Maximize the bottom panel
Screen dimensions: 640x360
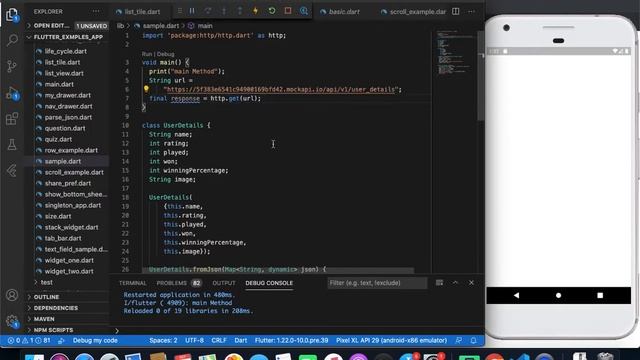tap(456, 282)
